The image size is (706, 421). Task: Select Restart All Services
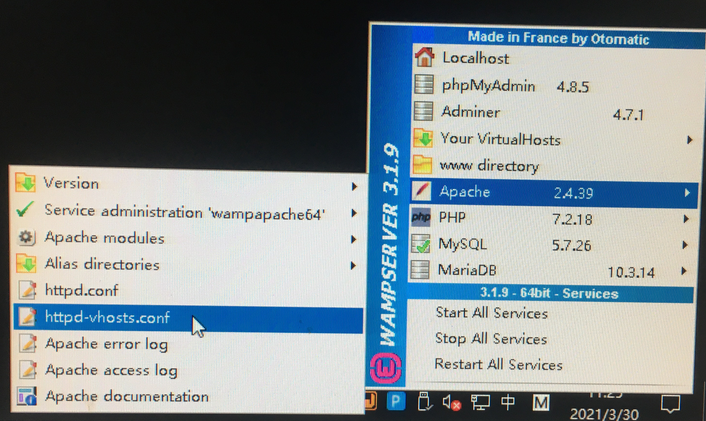498,365
